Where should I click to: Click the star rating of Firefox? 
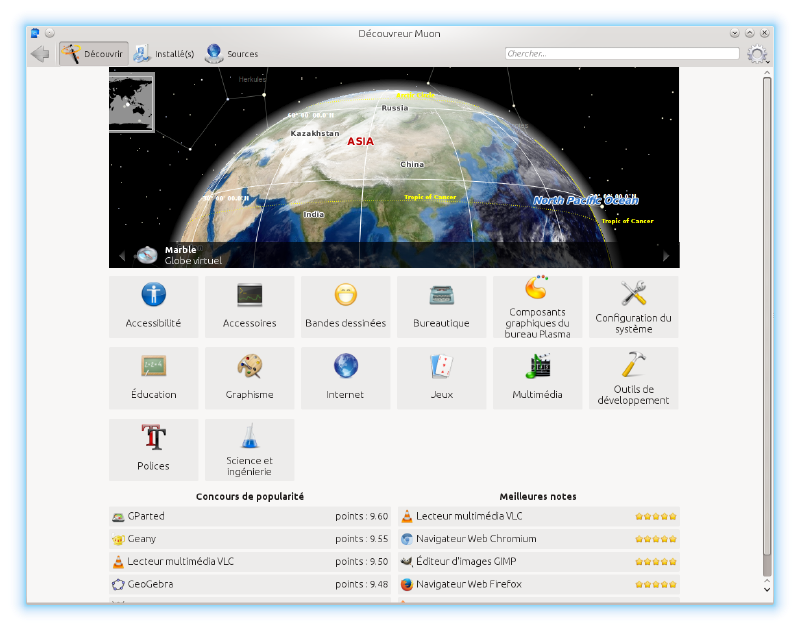[656, 585]
